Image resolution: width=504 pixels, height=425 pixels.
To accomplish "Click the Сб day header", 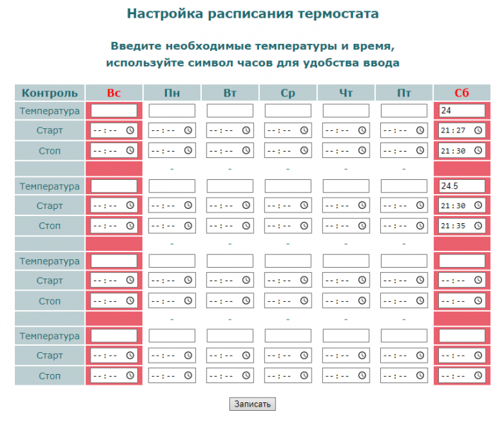I will [x=462, y=93].
